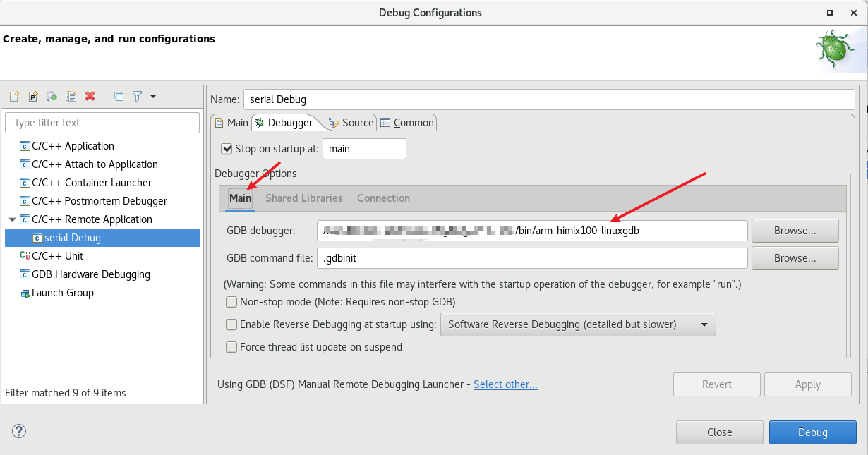Click the New prototype icon

point(32,96)
